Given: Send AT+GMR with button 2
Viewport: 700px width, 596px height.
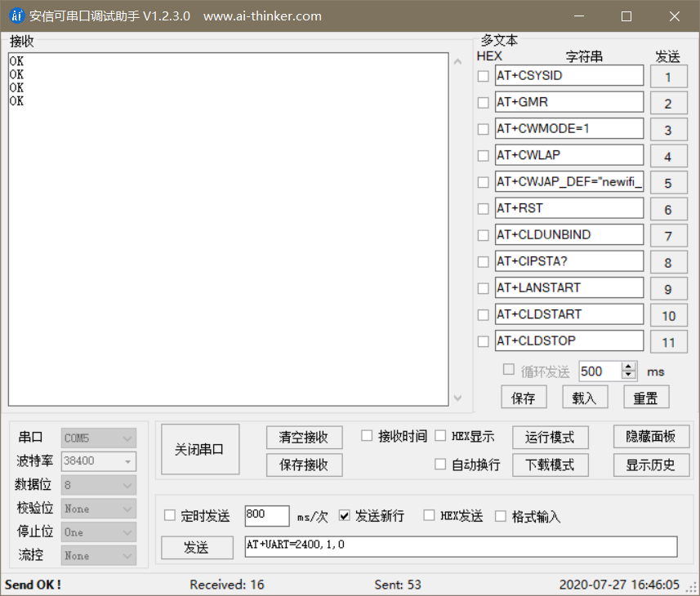Looking at the screenshot, I should click(668, 104).
